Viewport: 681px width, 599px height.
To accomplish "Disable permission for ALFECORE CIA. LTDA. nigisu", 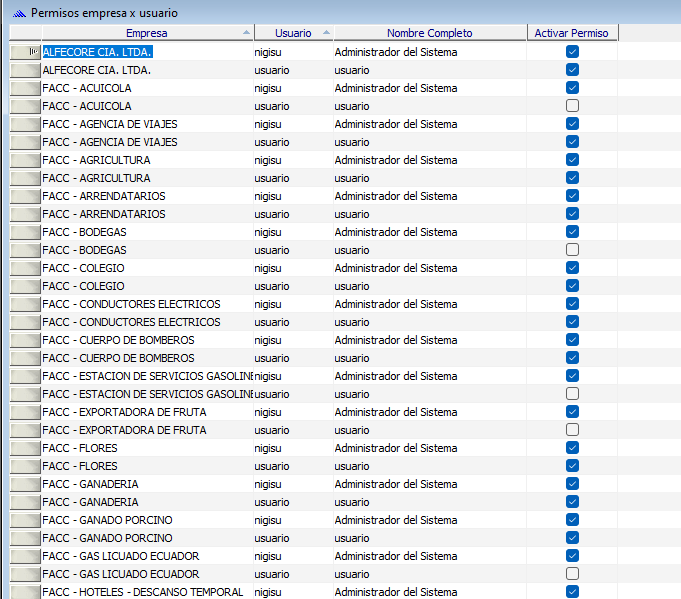I will pos(572,52).
